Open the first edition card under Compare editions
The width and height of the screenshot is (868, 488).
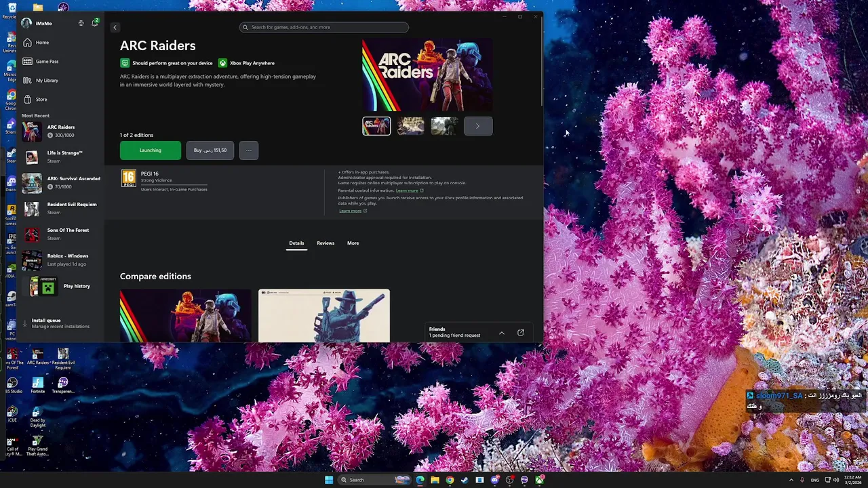click(x=185, y=316)
